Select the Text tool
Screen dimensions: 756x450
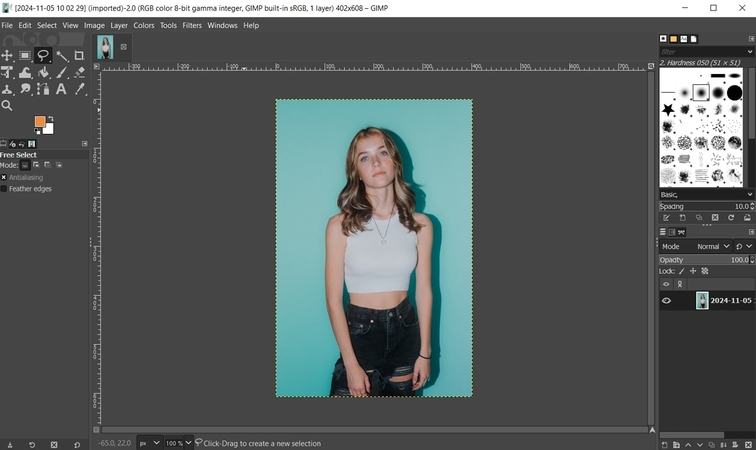point(61,89)
